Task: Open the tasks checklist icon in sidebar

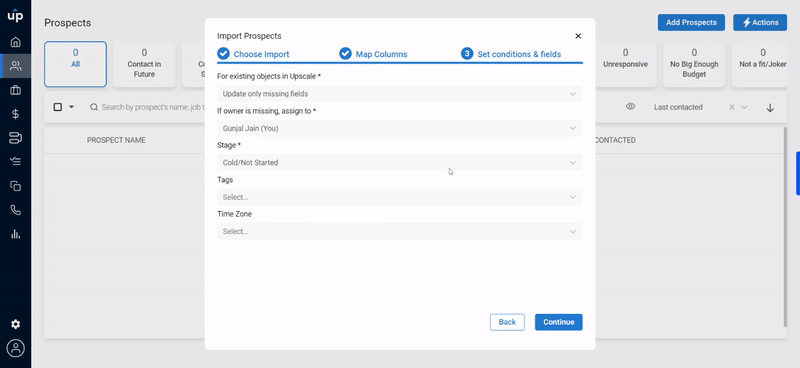Action: click(15, 162)
